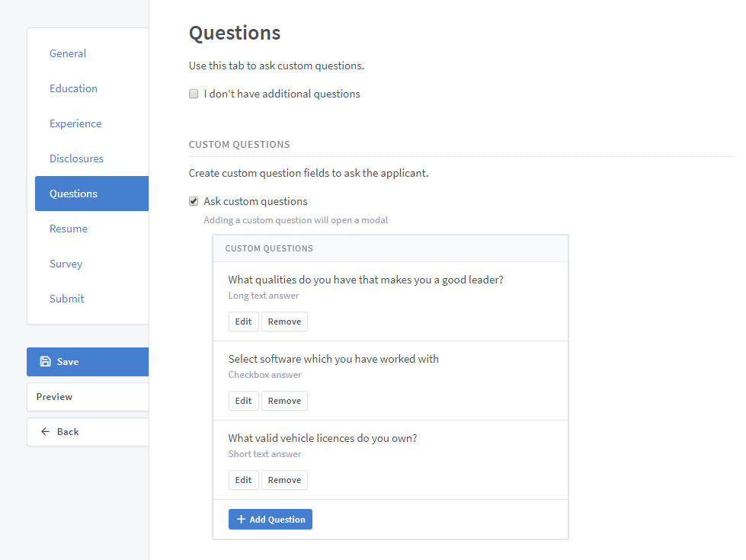The width and height of the screenshot is (746, 560).
Task: Uncheck the "Ask custom questions" checkbox
Action: tap(194, 202)
